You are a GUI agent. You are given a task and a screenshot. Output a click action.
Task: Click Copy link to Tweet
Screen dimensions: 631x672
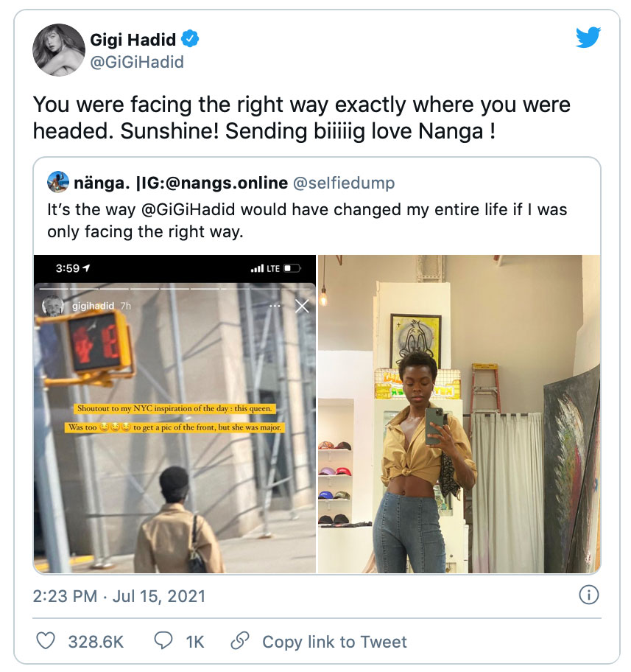334,642
